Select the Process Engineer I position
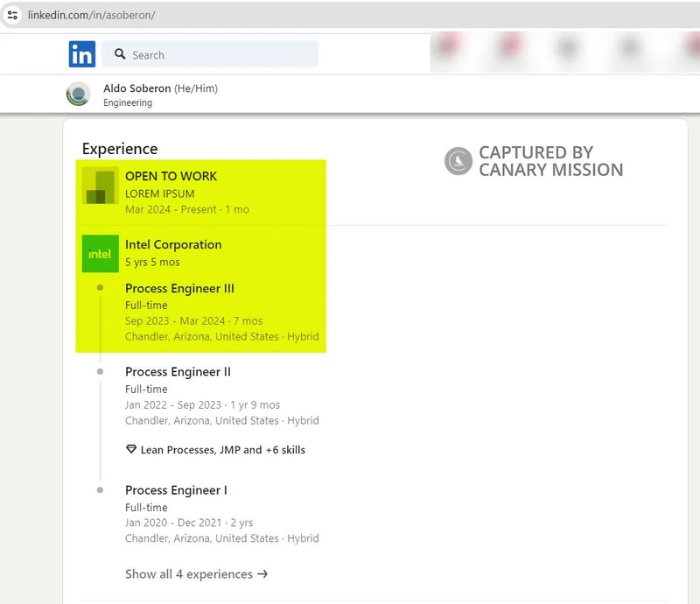The image size is (700, 604). (x=177, y=489)
